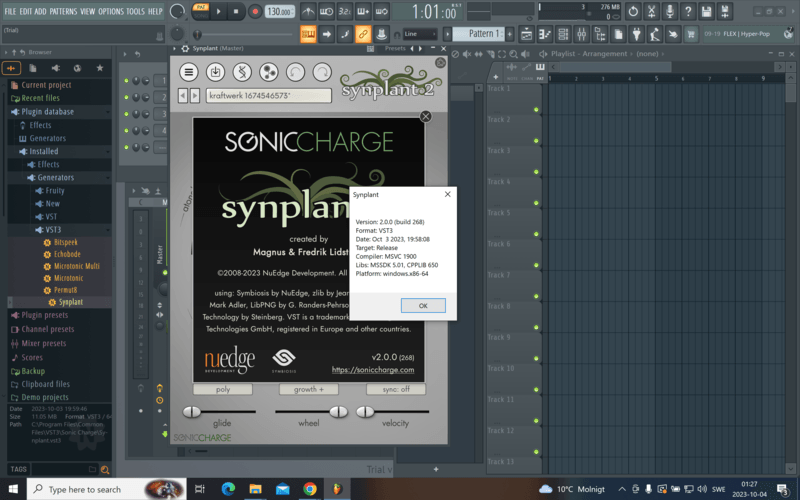Screen dimensions: 800x500
Task: Open Synplant Presets selector in title bar
Action: 395,48
